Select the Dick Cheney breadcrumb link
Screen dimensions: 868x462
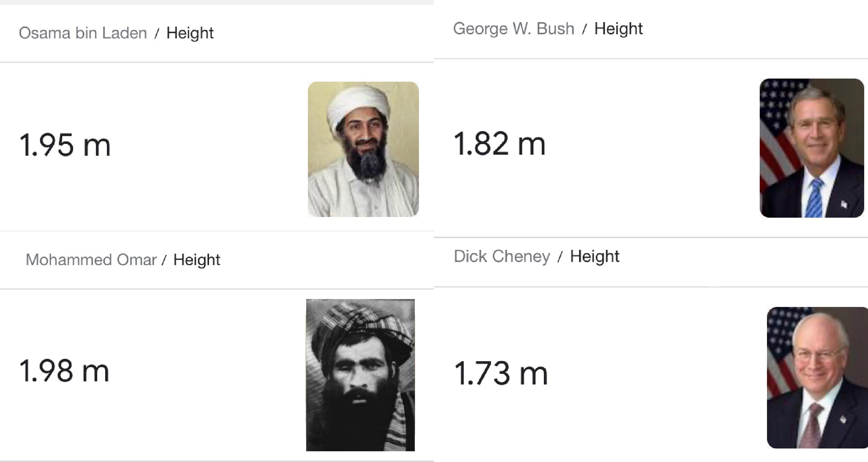coord(502,256)
